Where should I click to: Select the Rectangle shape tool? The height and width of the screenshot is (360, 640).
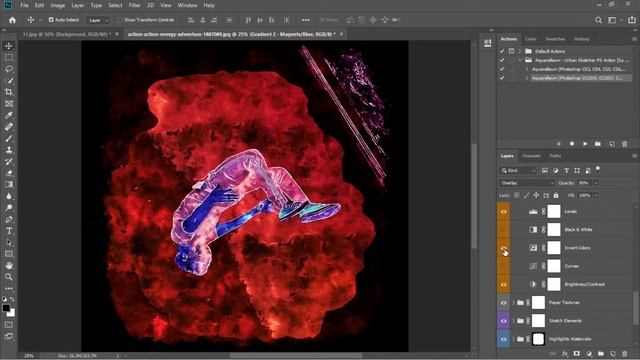[9, 253]
